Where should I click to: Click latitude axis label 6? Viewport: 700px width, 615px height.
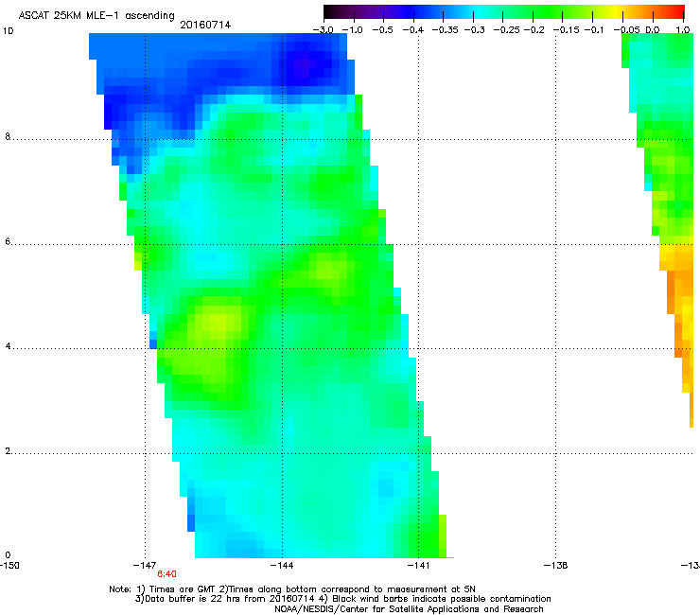[x=8, y=241]
